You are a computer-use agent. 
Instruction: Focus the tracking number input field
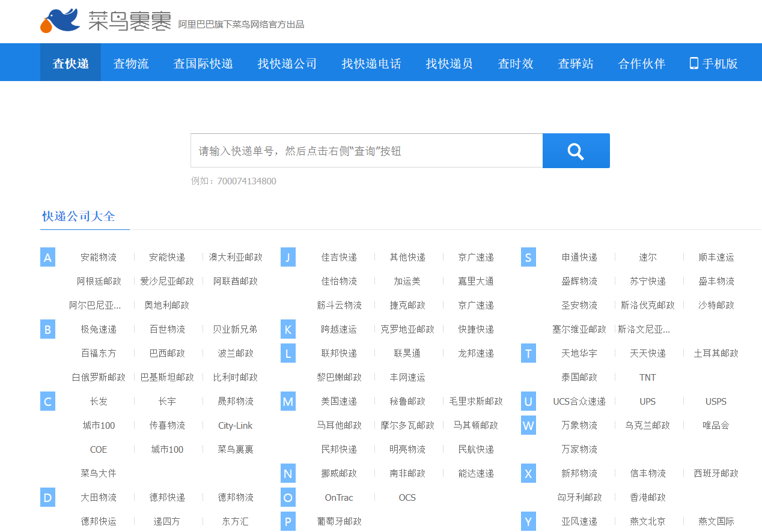tap(367, 151)
